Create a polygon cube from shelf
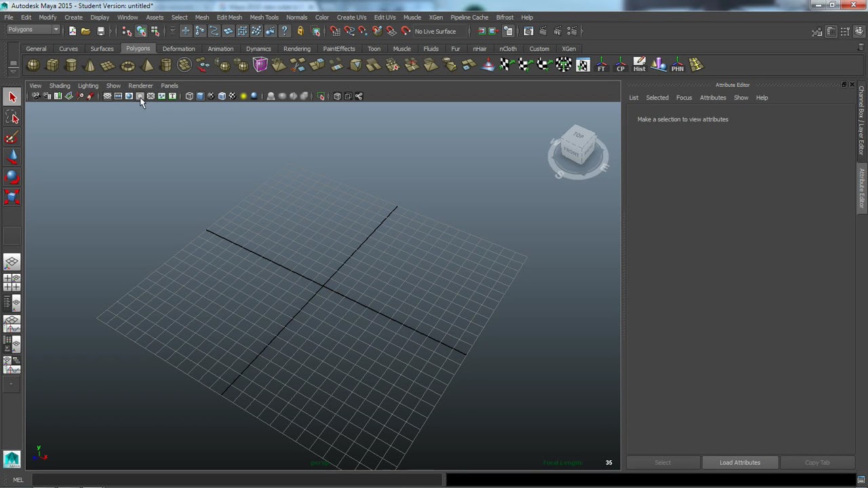This screenshot has width=868, height=488. [x=52, y=65]
